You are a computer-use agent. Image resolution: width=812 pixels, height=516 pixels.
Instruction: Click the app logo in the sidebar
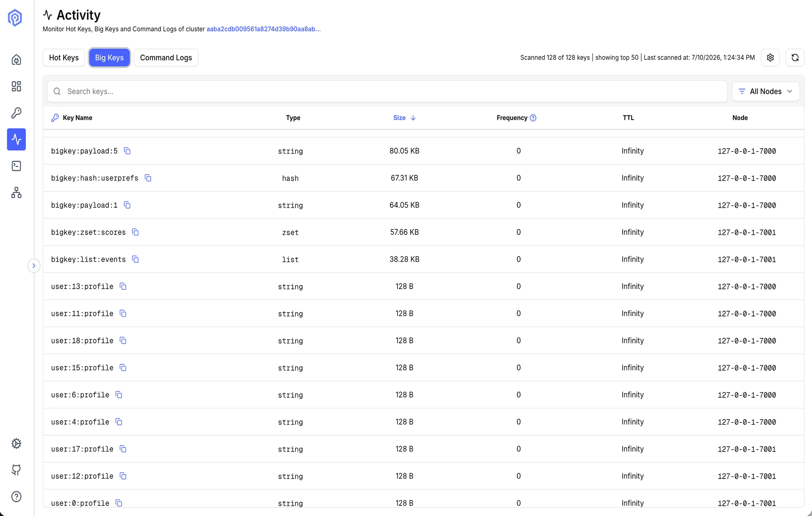(15, 18)
